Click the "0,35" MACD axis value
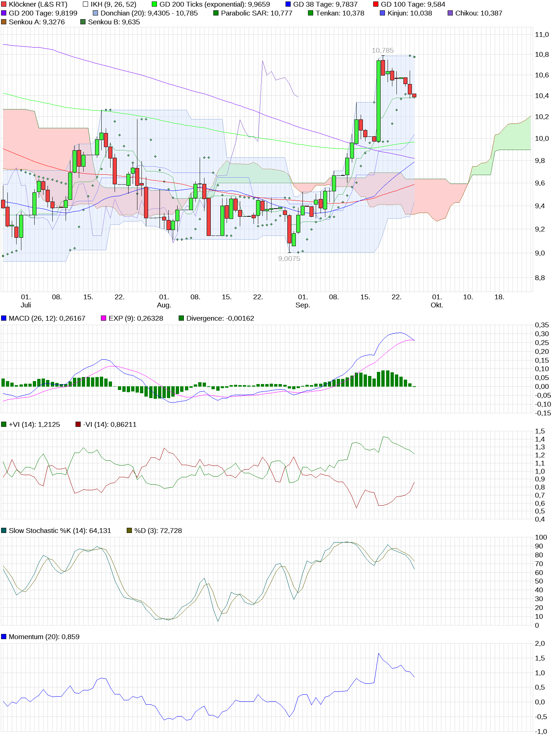 tap(542, 325)
